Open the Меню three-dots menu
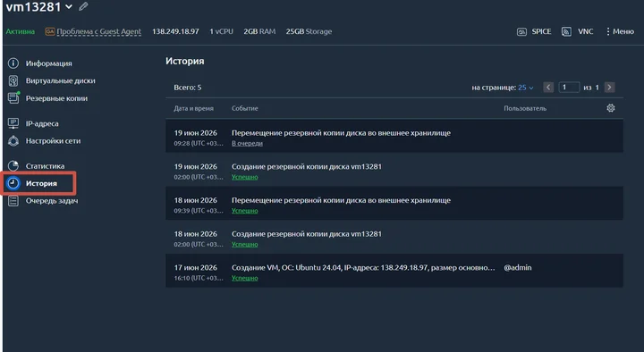Screen dimensions: 644x352 (620, 31)
